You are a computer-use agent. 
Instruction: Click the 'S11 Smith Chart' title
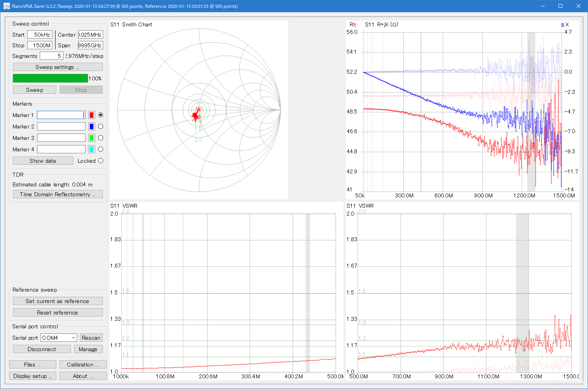click(x=131, y=24)
